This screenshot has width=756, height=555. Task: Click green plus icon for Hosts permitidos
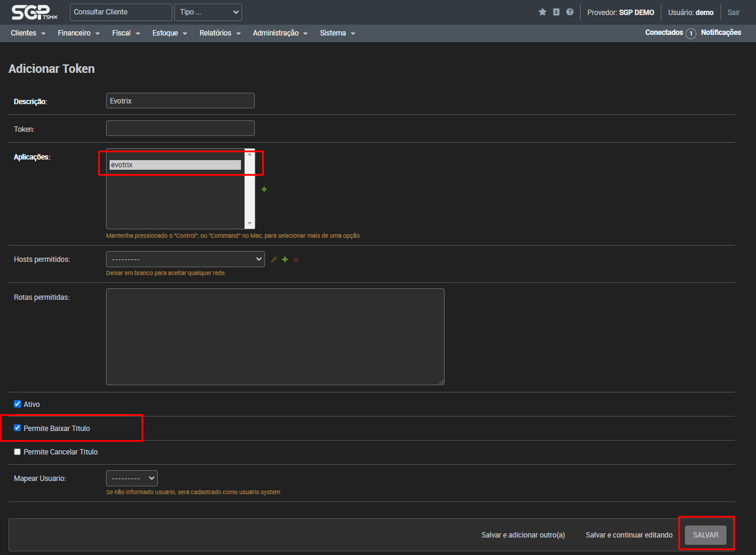[x=285, y=259]
